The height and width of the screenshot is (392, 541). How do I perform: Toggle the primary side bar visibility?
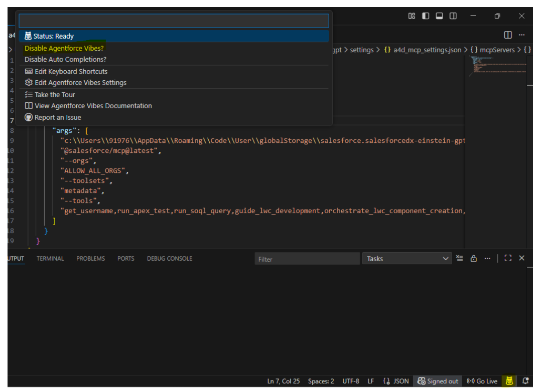click(x=426, y=16)
